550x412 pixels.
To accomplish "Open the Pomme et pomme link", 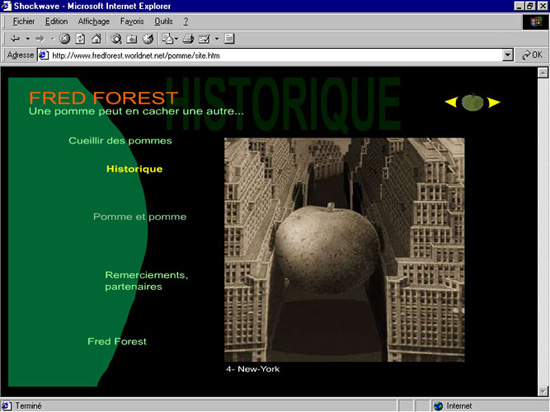I will pos(140,217).
